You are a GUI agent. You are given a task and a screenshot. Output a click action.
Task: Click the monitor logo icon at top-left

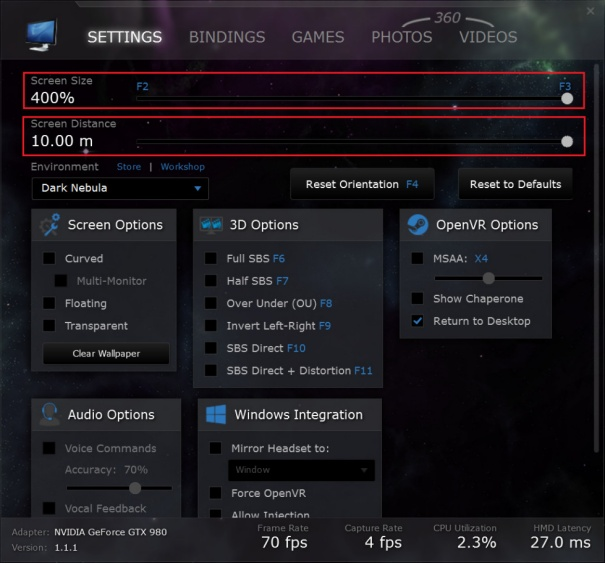tap(41, 36)
